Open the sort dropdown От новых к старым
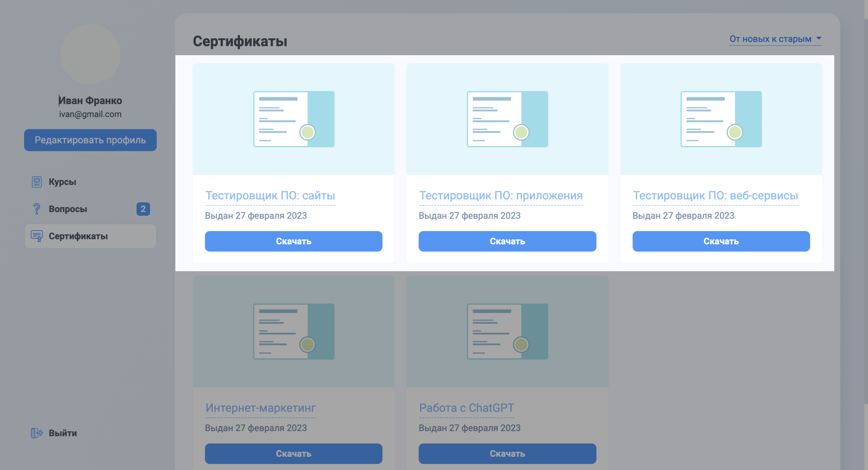 tap(770, 39)
